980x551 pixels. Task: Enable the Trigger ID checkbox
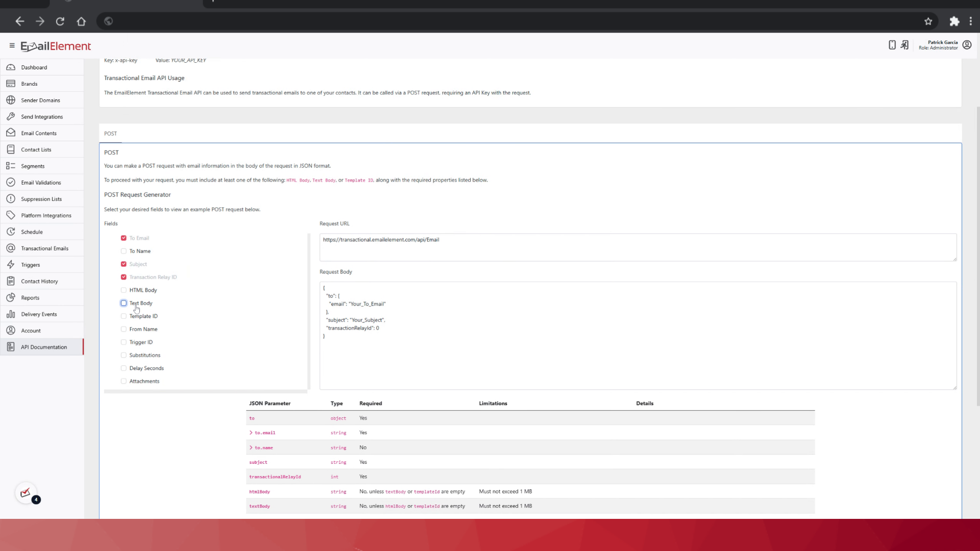click(x=124, y=342)
